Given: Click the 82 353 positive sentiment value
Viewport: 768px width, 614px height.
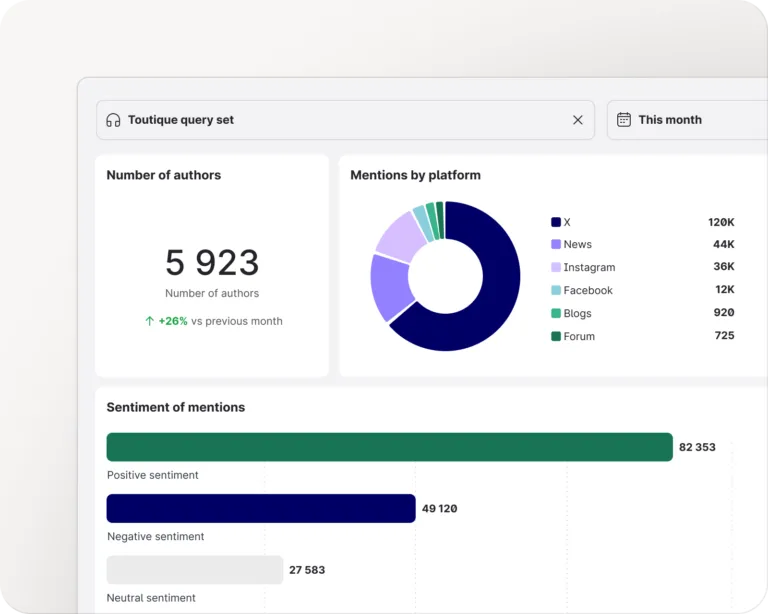Looking at the screenshot, I should [x=697, y=447].
